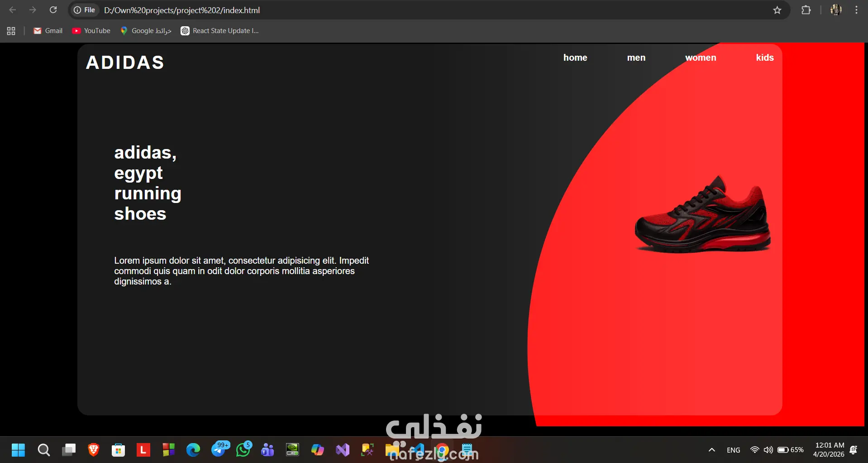
Task: Open the clock and date calendar
Action: click(x=829, y=450)
